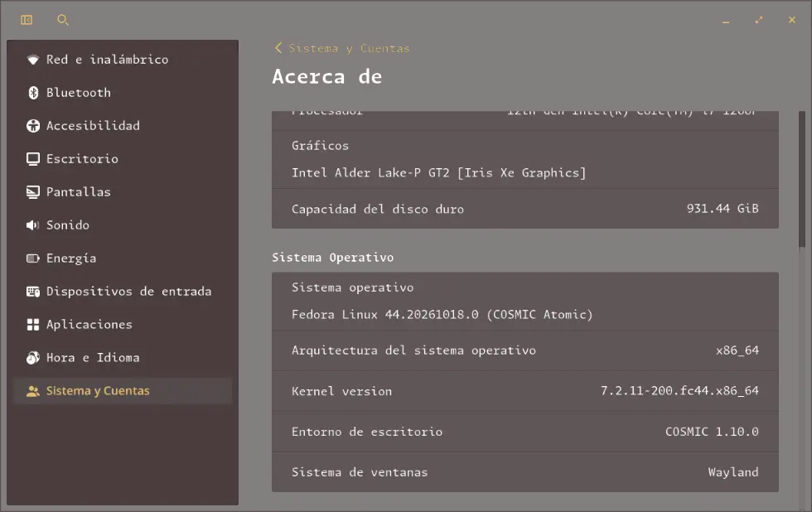Click the Pantallas display icon

click(32, 192)
